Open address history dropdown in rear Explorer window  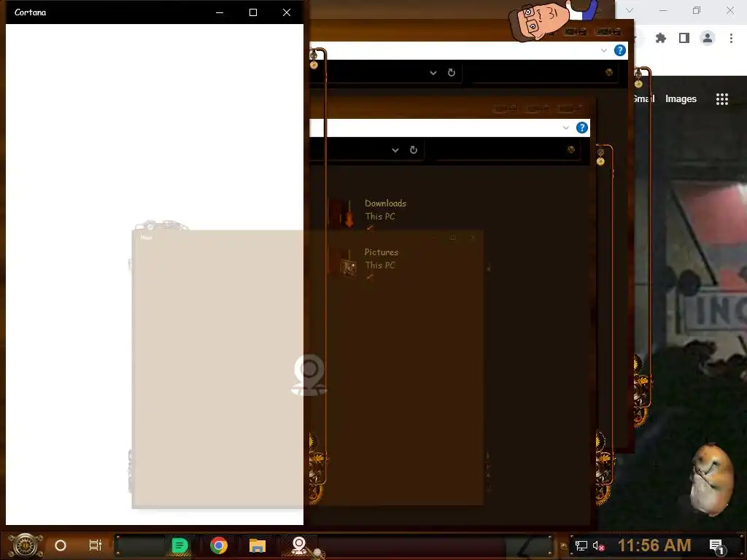click(433, 73)
